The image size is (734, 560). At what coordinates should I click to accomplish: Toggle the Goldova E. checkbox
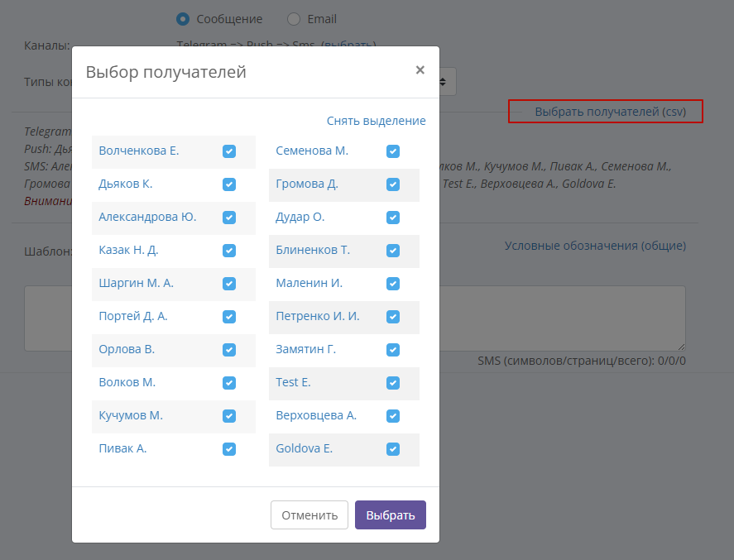coord(393,448)
